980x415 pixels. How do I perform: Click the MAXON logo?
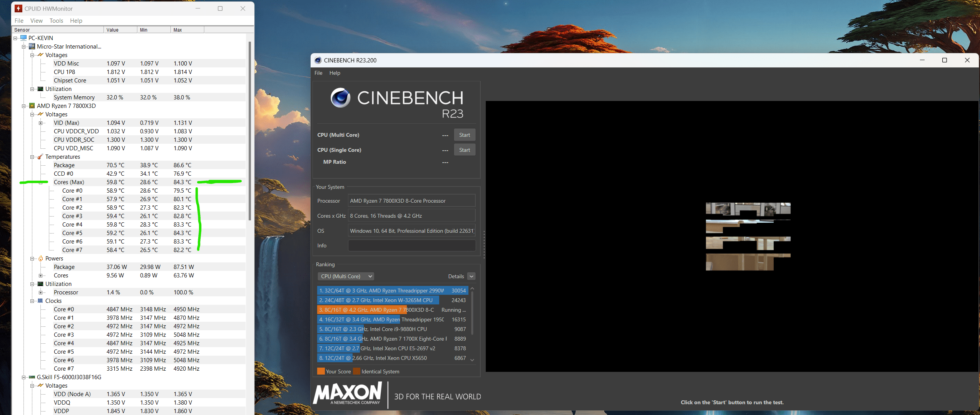click(x=348, y=393)
